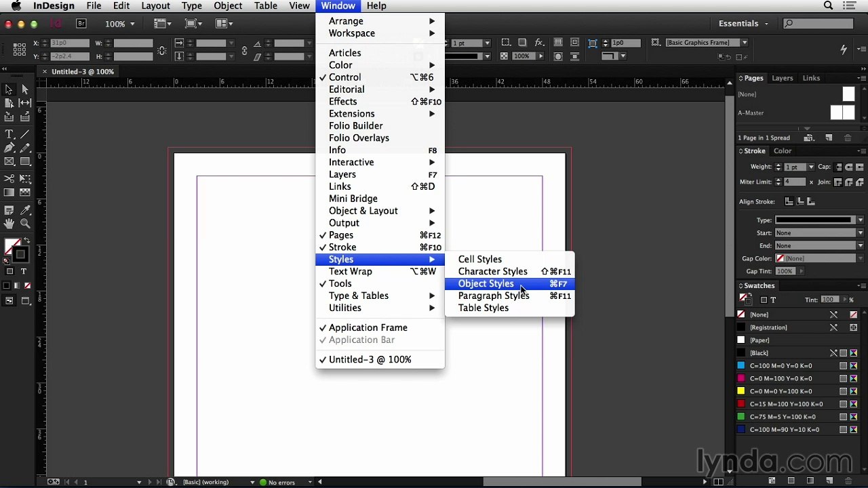The height and width of the screenshot is (488, 868).
Task: Open Adobe Bridge via Br icon
Action: pos(81,24)
